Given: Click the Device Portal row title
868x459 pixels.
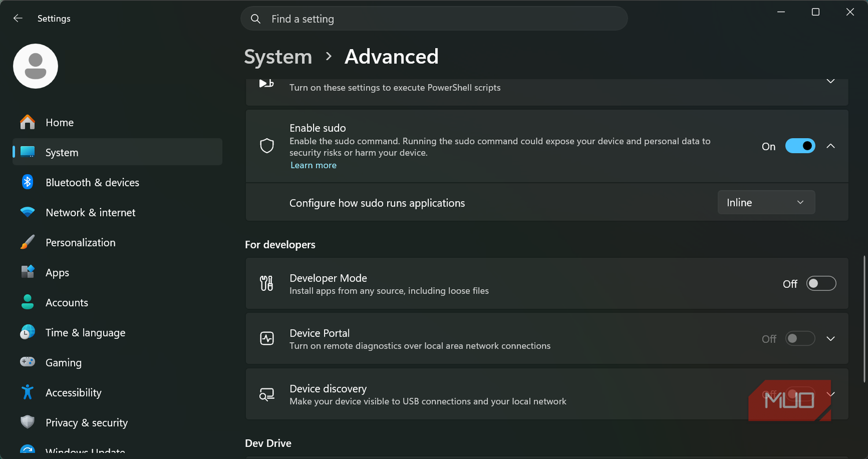Looking at the screenshot, I should (319, 334).
